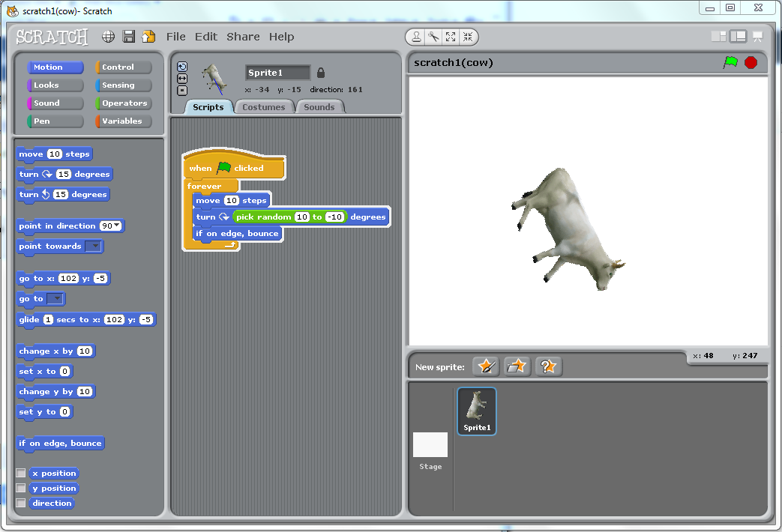Click the set y to 0 block
The width and height of the screenshot is (782, 532).
tap(45, 412)
